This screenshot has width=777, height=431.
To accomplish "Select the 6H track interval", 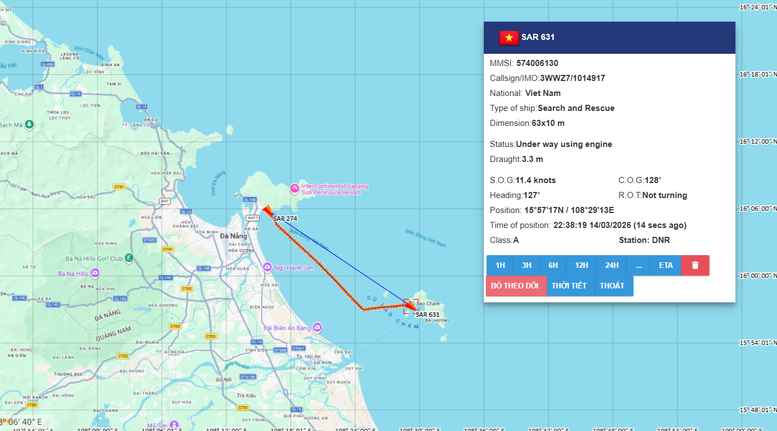I will tap(553, 265).
